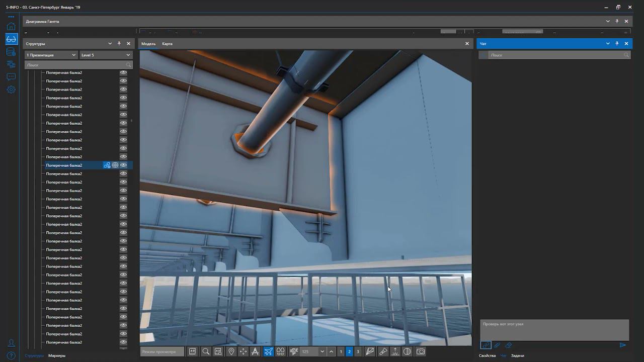
Task: Switch to the Карта tab
Action: [167, 44]
